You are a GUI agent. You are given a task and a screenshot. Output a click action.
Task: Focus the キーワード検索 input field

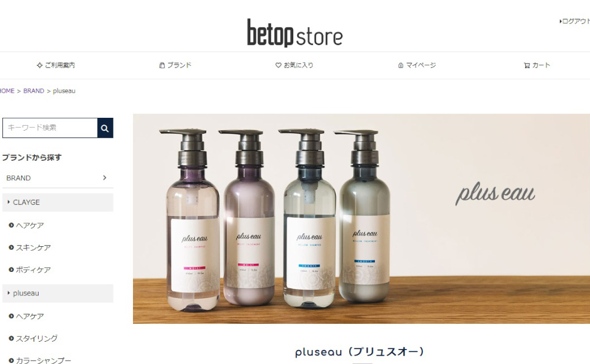(x=50, y=128)
